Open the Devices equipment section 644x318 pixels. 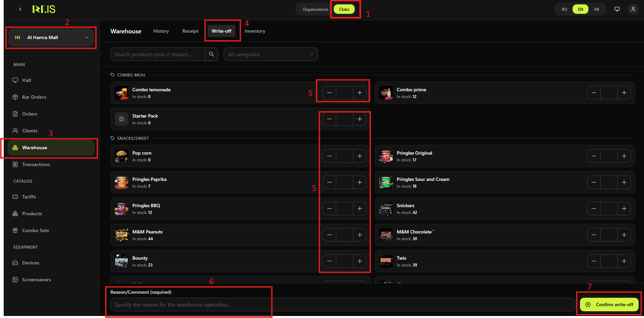31,263
